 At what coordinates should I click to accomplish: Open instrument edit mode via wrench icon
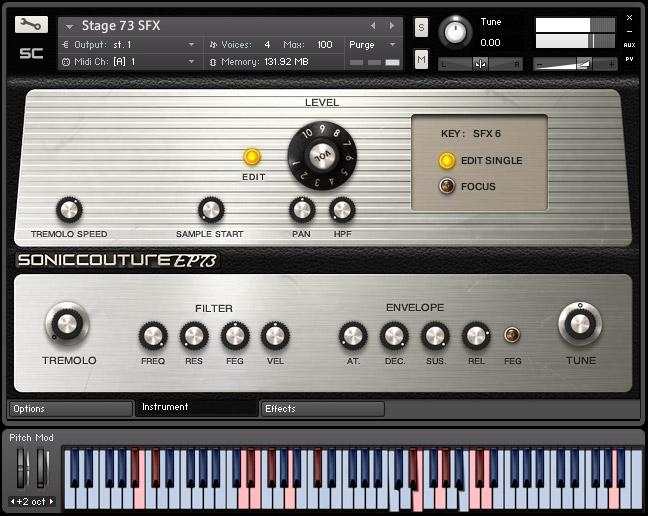[x=31, y=24]
